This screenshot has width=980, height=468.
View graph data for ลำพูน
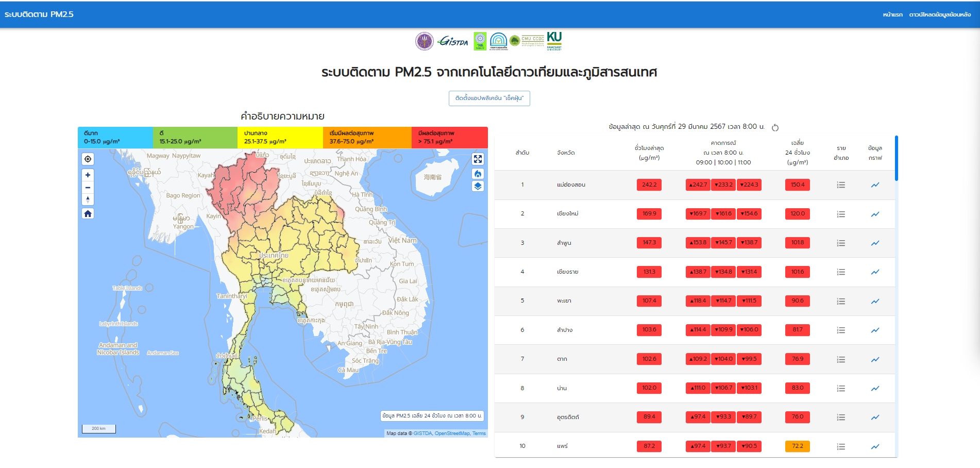[x=875, y=243]
